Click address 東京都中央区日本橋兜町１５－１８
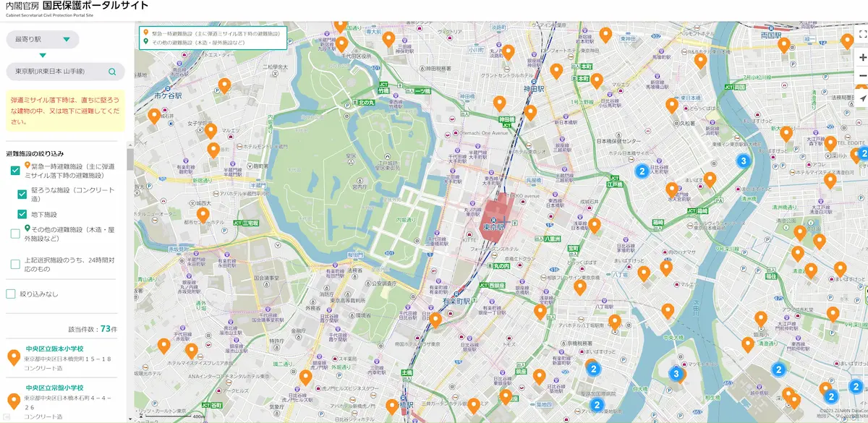Screen dimensions: 868x423 (68, 359)
